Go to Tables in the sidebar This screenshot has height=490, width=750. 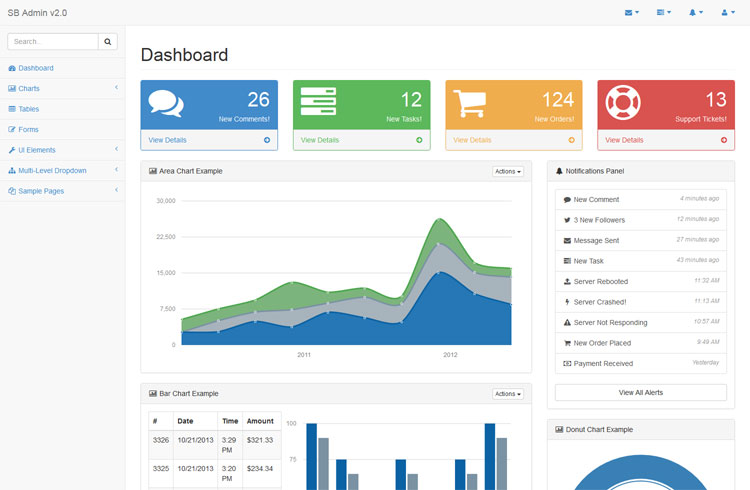[28, 109]
